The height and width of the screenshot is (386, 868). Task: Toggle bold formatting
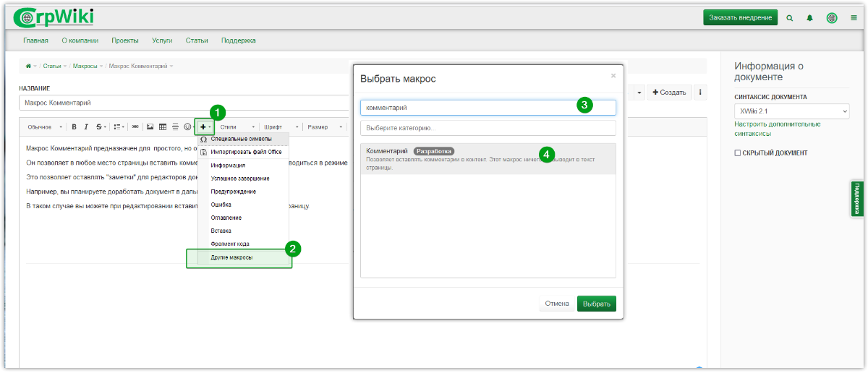pos(74,126)
